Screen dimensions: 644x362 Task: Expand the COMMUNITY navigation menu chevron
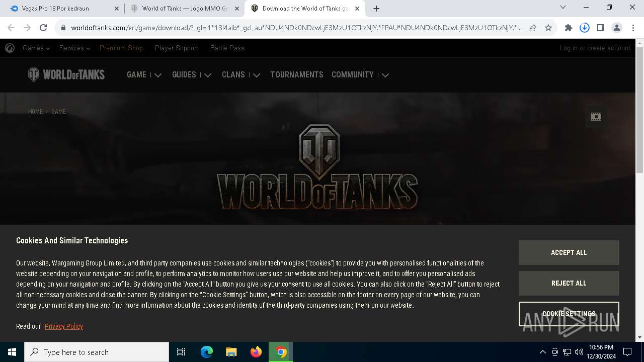pyautogui.click(x=385, y=75)
